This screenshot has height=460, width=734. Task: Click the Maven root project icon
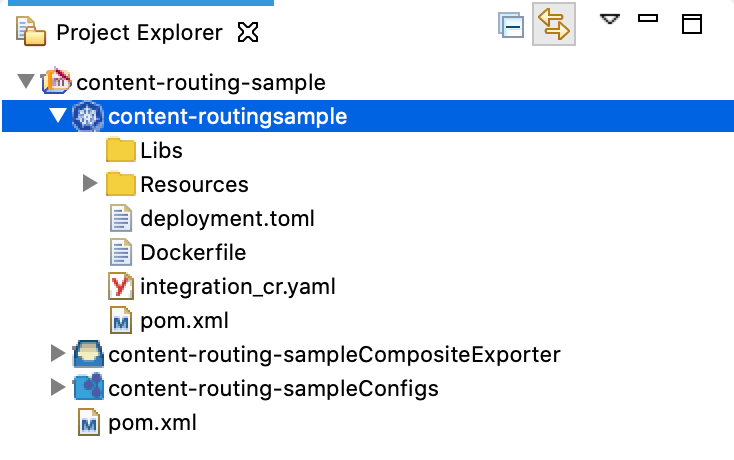(56, 81)
